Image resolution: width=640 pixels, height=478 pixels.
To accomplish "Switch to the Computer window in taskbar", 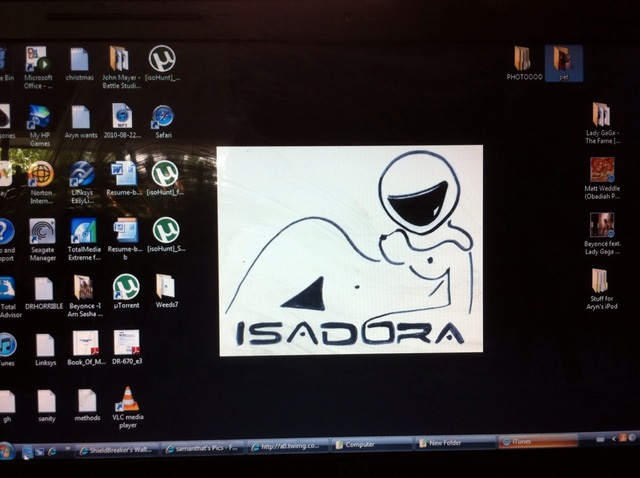I will [370, 444].
